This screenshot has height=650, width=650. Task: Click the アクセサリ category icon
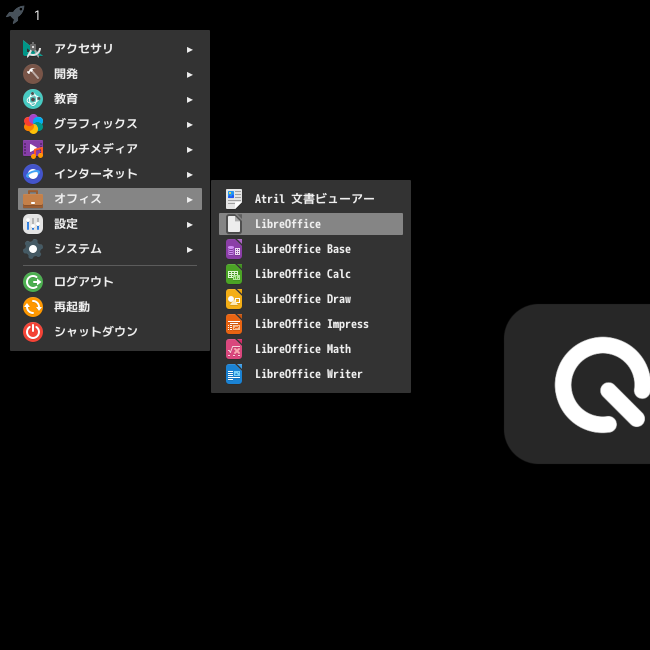[x=33, y=49]
